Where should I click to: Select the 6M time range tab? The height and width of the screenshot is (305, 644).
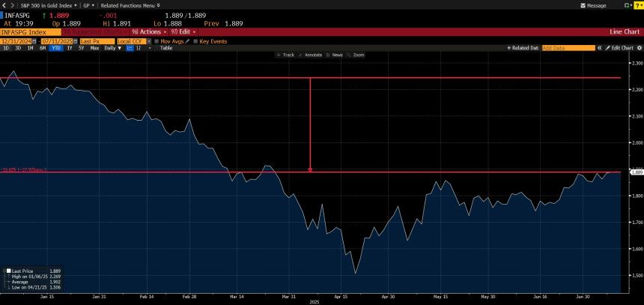tap(43, 48)
